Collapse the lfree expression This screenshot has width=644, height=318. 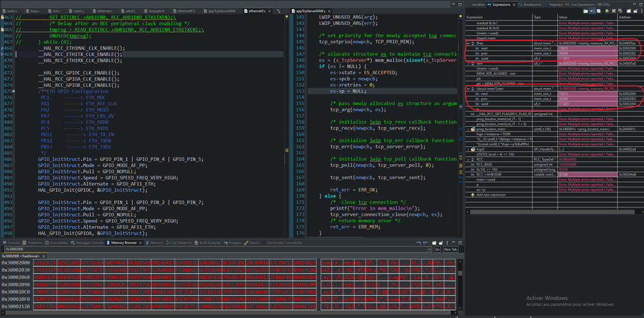468,42
